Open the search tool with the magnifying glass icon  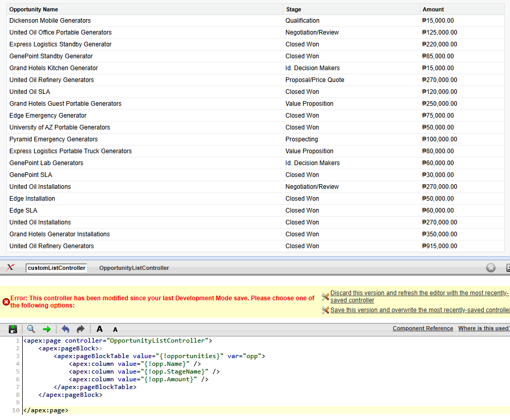[x=31, y=329]
